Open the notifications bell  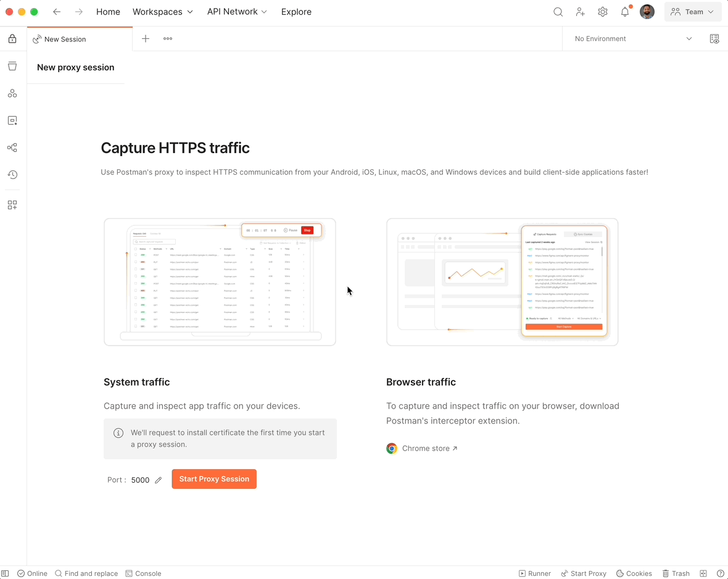coord(624,11)
